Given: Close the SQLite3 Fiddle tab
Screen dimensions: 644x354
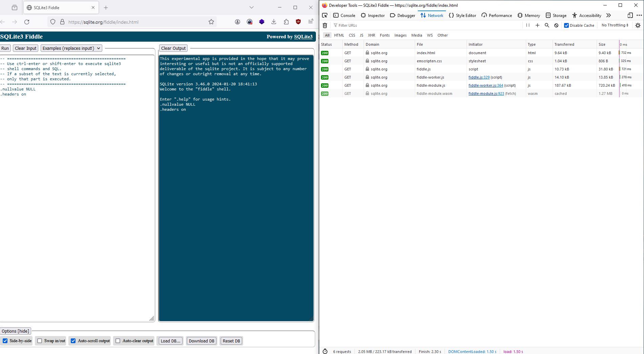Looking at the screenshot, I should [x=93, y=7].
